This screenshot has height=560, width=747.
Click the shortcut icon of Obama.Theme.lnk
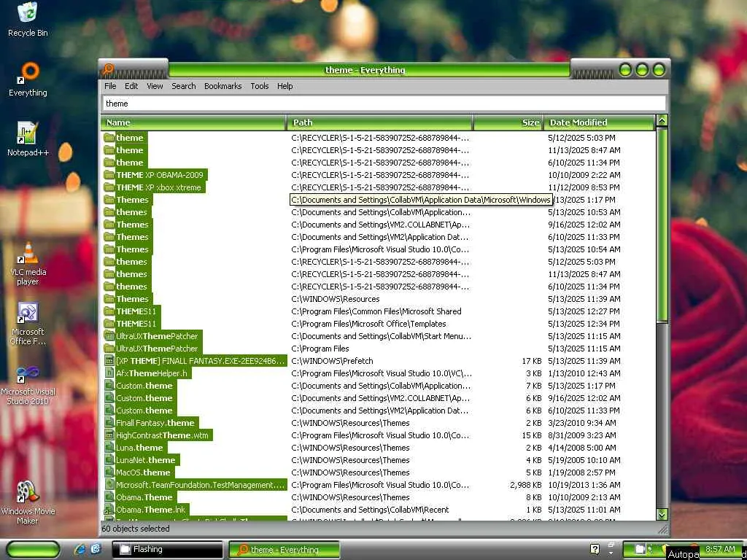(109, 509)
